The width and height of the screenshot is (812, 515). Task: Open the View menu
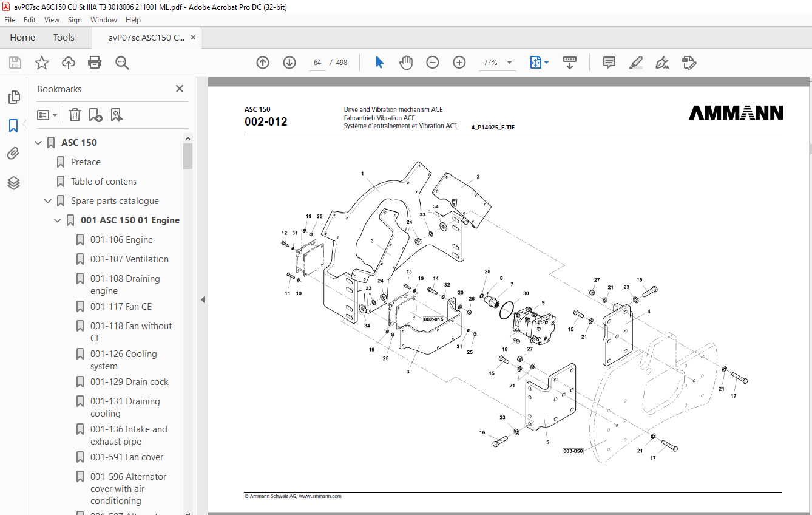tap(52, 20)
